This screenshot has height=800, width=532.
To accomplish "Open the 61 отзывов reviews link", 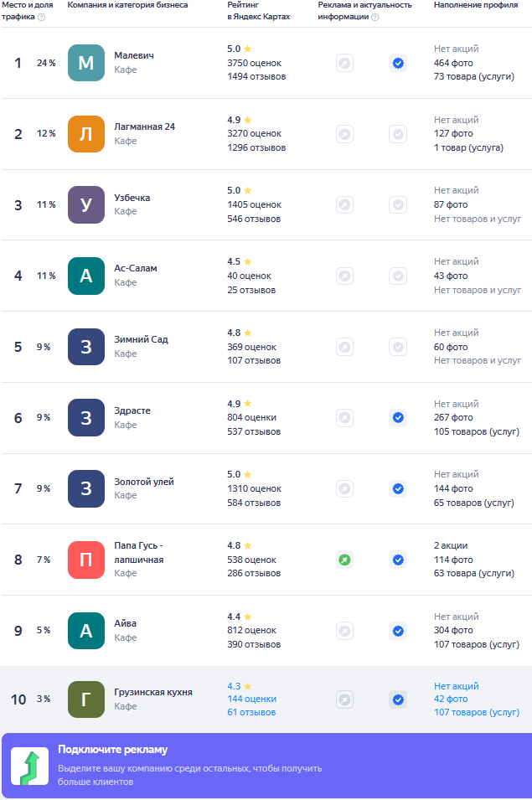I will (x=251, y=712).
